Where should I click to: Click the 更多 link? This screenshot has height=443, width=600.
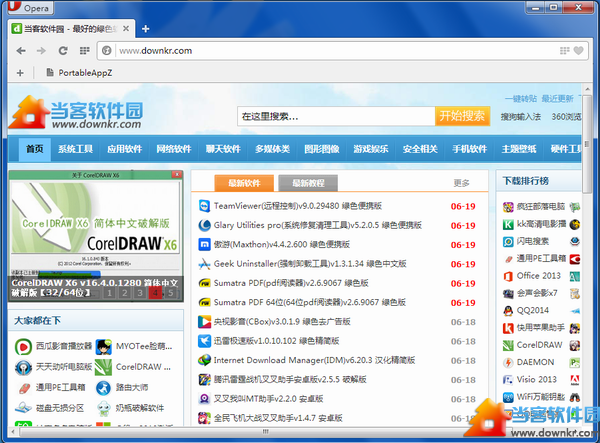tap(461, 183)
